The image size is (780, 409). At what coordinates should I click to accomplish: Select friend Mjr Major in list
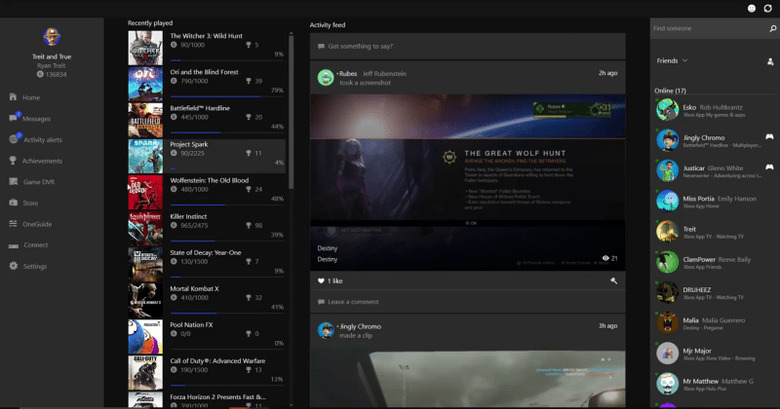(714, 353)
